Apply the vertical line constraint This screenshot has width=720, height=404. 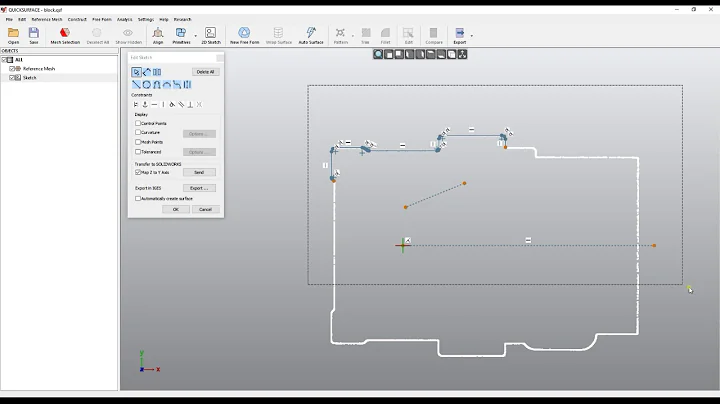pyautogui.click(x=163, y=105)
